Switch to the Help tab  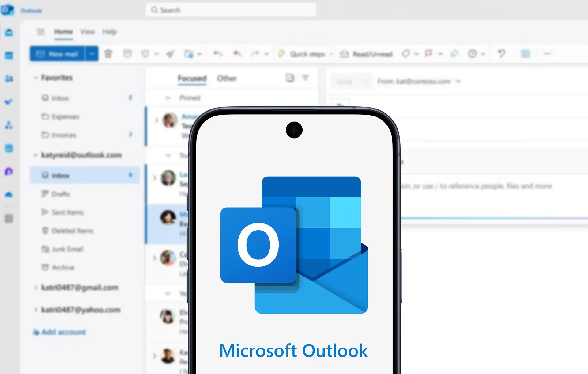[x=110, y=32]
